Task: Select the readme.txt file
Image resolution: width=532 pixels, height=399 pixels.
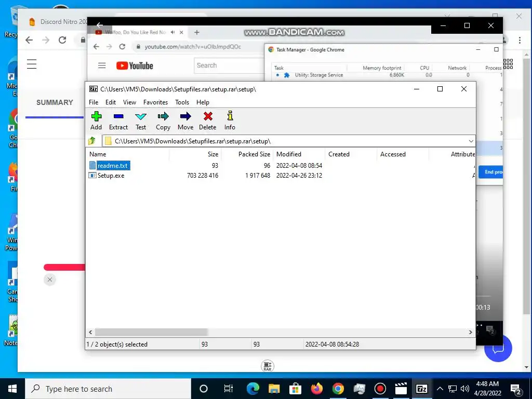Action: (112, 166)
